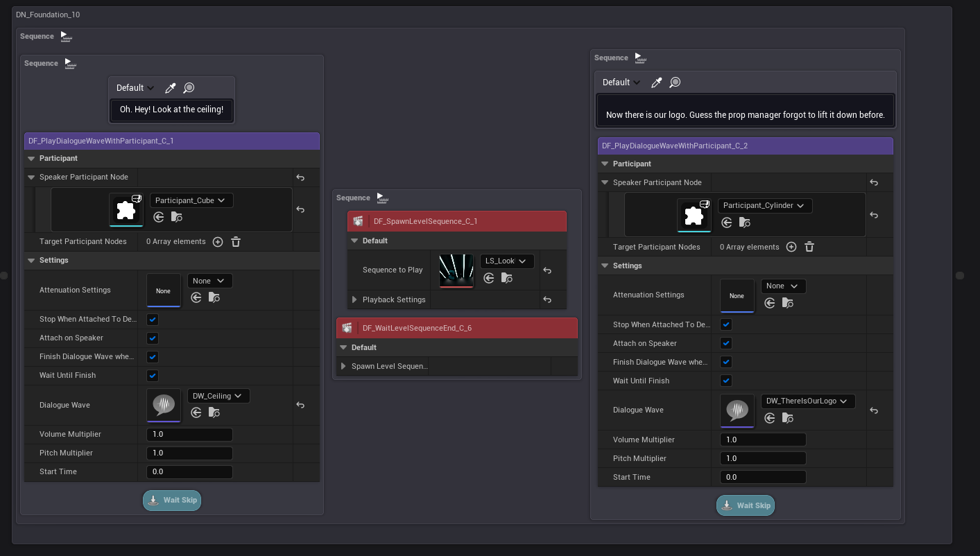This screenshot has height=556, width=980.
Task: Empty the Target Participant Nodes array under Participant_Cylinder
Action: coord(809,247)
